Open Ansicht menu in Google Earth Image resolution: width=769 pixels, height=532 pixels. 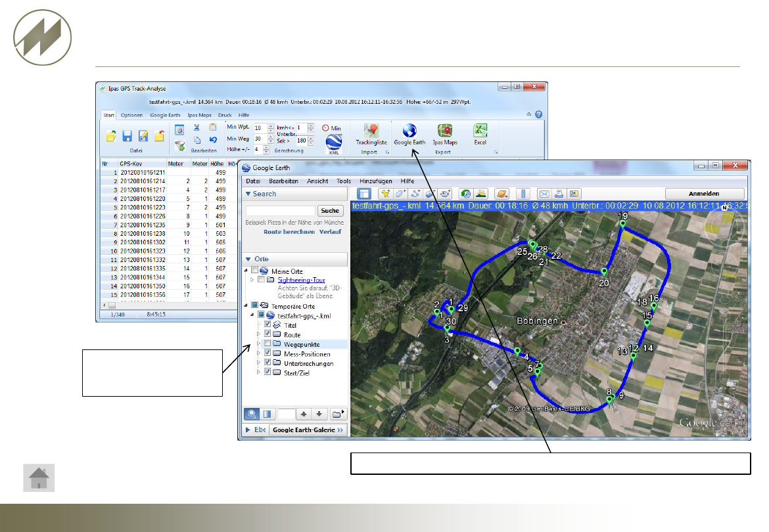point(317,181)
